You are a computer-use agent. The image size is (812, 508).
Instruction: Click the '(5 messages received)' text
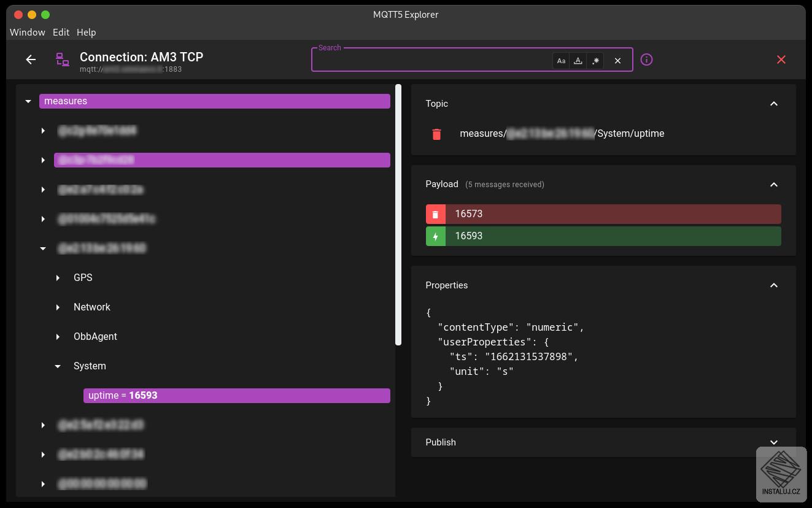click(505, 185)
